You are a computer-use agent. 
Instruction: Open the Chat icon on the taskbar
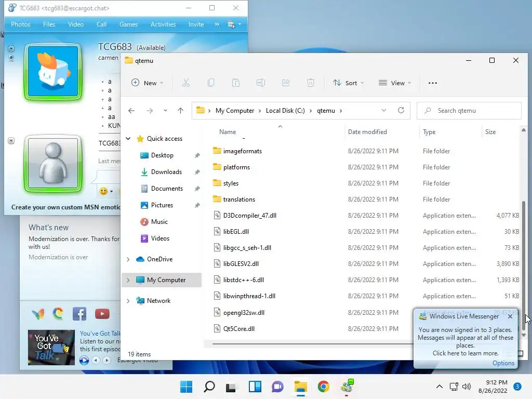(x=277, y=387)
